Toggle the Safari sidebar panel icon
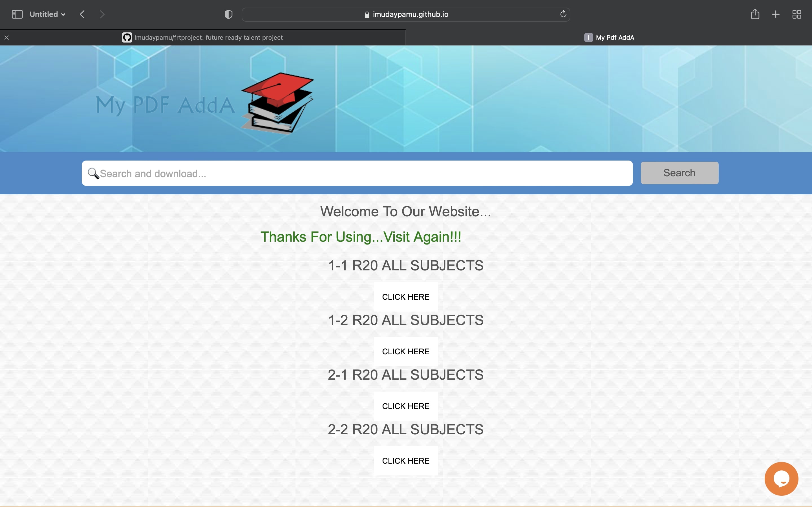Image resolution: width=812 pixels, height=507 pixels. point(17,14)
